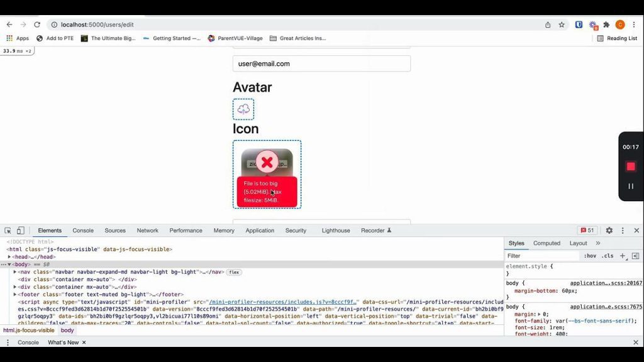The image size is (644, 362).
Task: Expand the head element node
Action: (x=9, y=257)
